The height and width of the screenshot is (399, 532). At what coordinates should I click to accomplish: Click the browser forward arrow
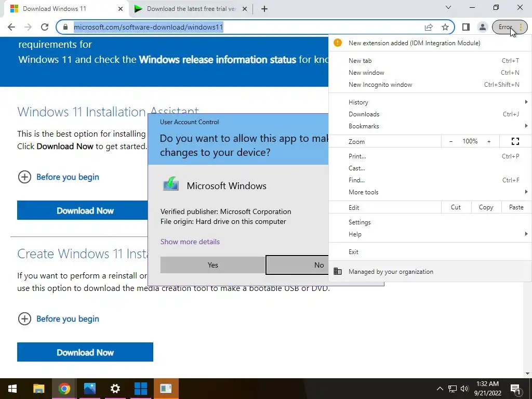[x=28, y=27]
